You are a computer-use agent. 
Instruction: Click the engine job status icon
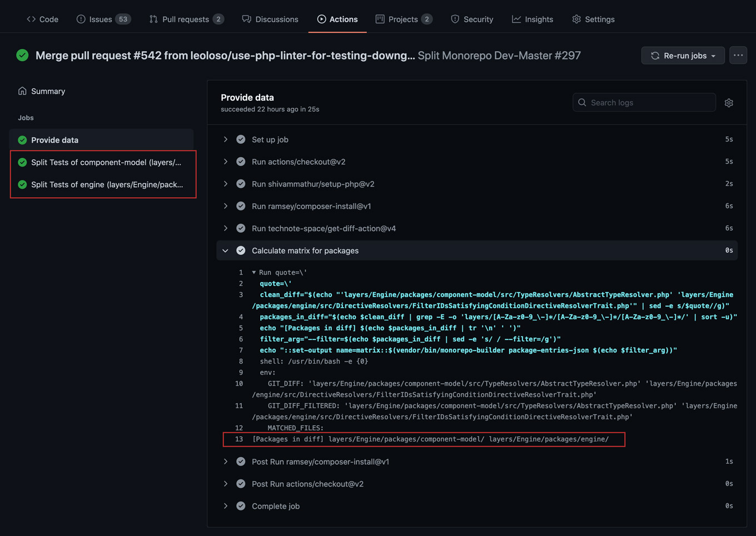pos(22,184)
